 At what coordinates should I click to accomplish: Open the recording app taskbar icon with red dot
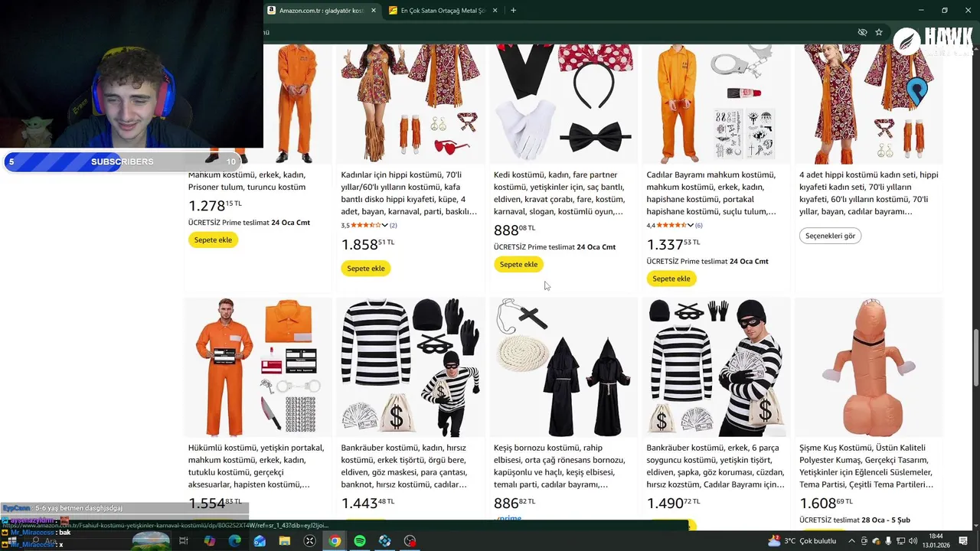coord(410,541)
